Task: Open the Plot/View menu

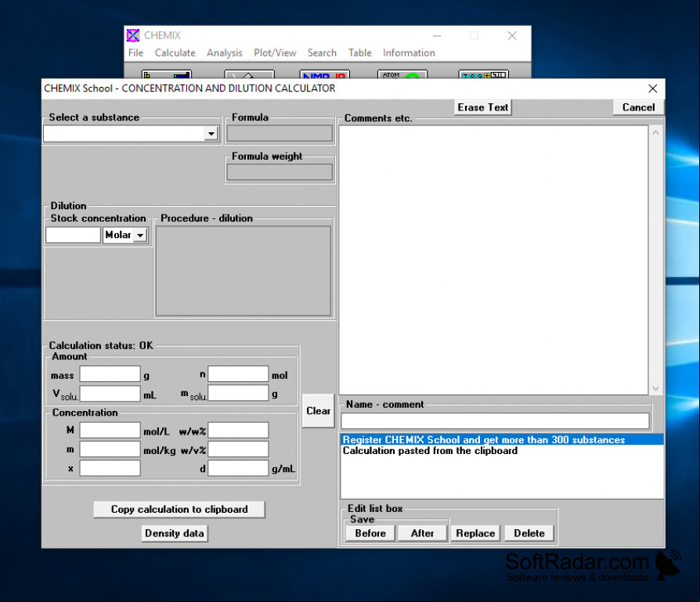Action: (x=275, y=52)
